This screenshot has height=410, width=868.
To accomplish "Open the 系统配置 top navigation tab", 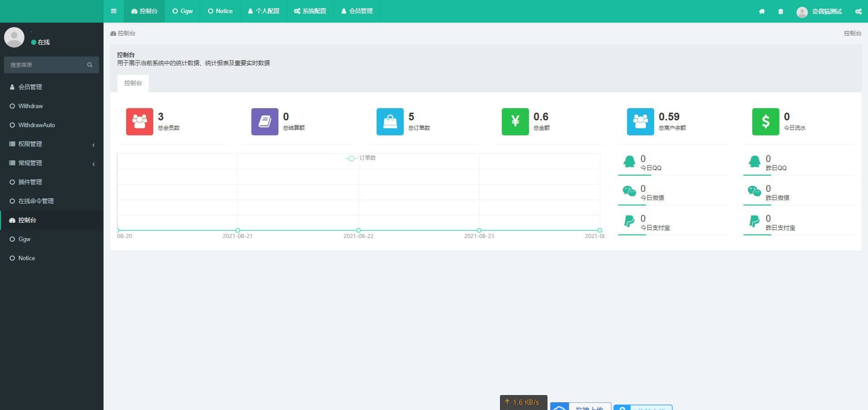I will click(x=310, y=11).
